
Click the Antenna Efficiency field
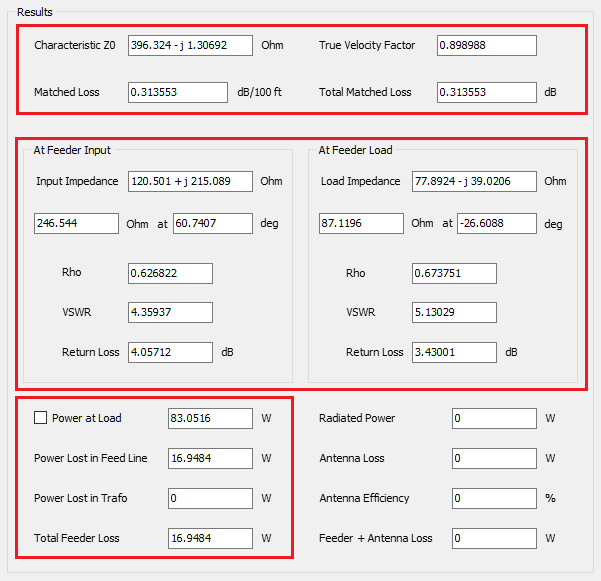coord(494,498)
